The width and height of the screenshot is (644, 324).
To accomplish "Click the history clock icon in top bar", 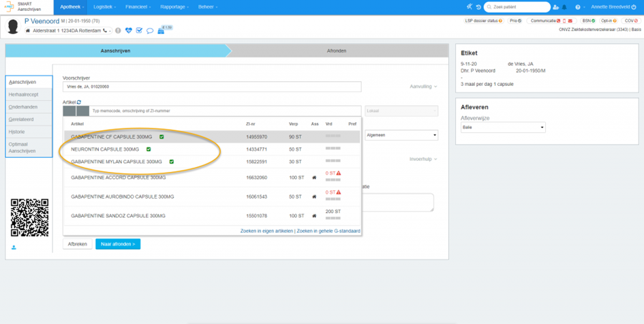I will coord(478,7).
